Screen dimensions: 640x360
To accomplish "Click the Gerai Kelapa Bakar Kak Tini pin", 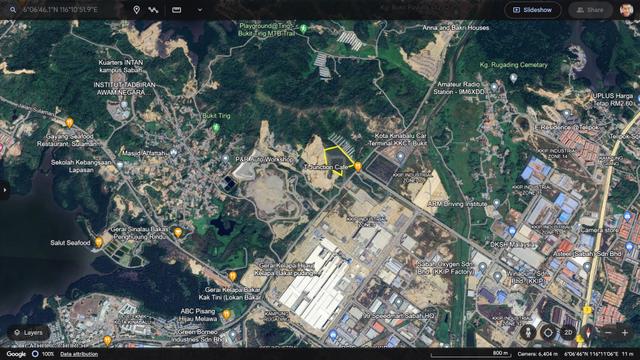I will click(233, 276).
